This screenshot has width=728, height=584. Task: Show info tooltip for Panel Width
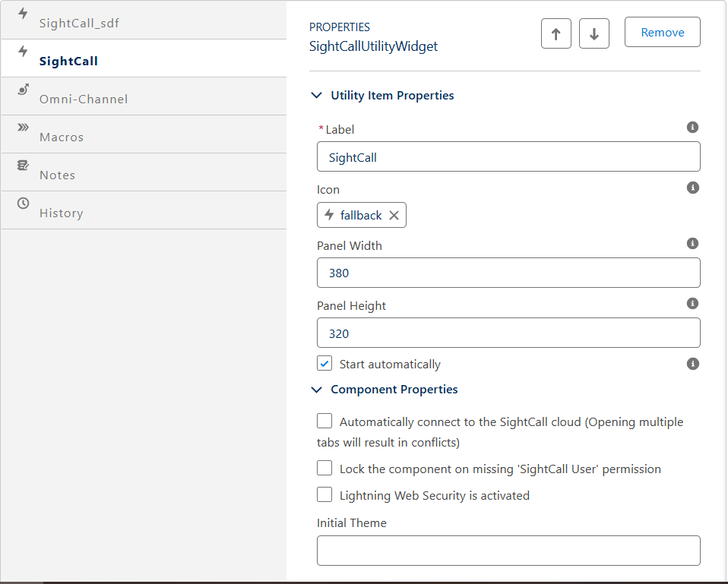(692, 243)
